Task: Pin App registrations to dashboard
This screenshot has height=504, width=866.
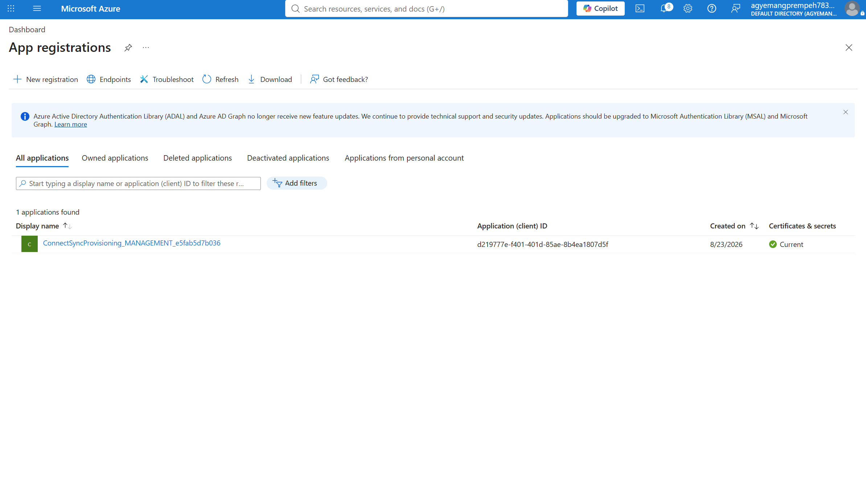Action: pos(128,48)
